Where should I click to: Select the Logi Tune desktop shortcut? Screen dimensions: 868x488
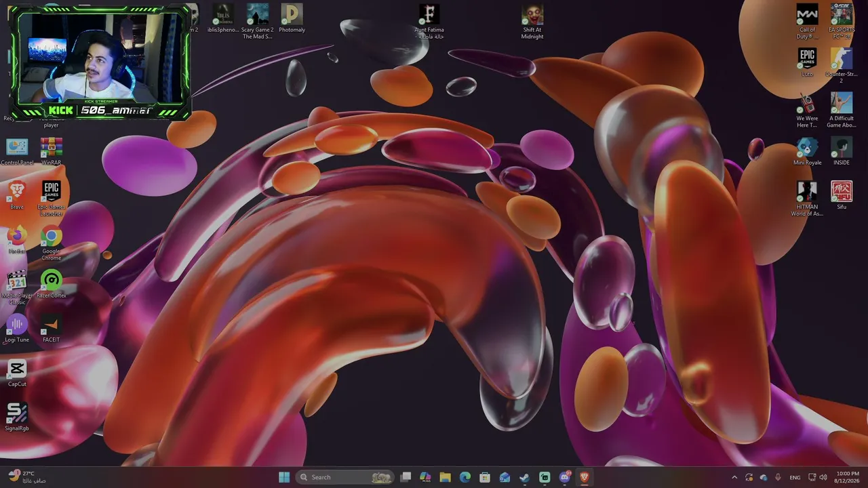click(x=17, y=328)
